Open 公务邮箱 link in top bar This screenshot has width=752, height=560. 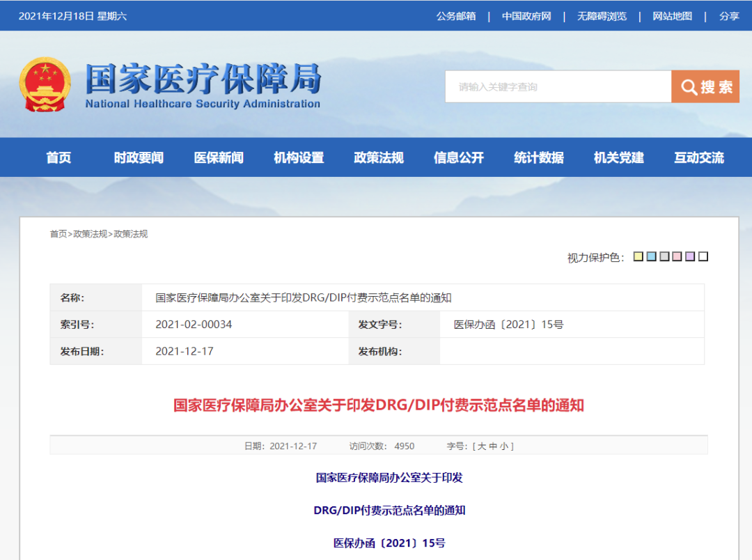[x=455, y=16]
